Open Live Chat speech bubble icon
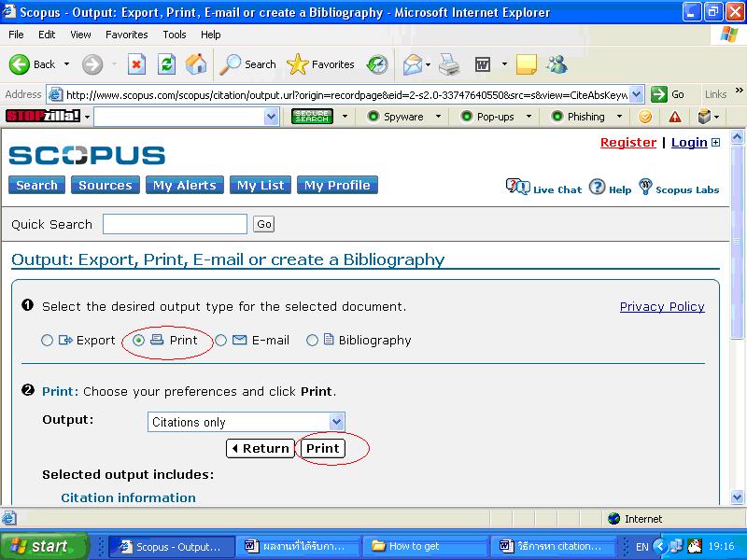 (x=517, y=187)
